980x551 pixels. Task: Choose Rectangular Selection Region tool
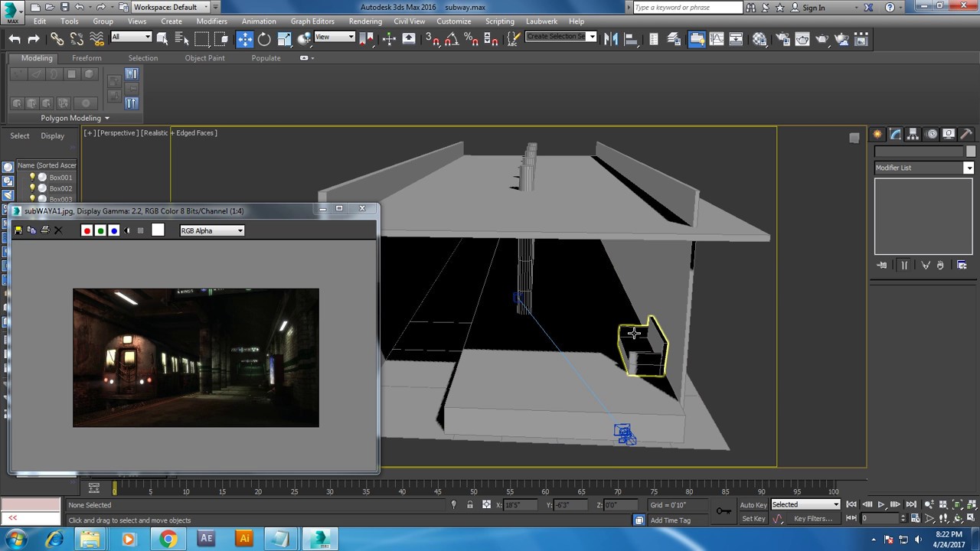click(201, 39)
